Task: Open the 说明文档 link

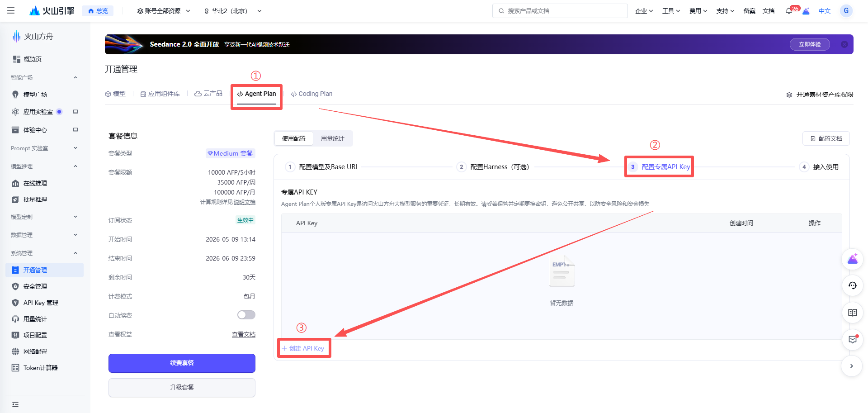Action: point(245,202)
